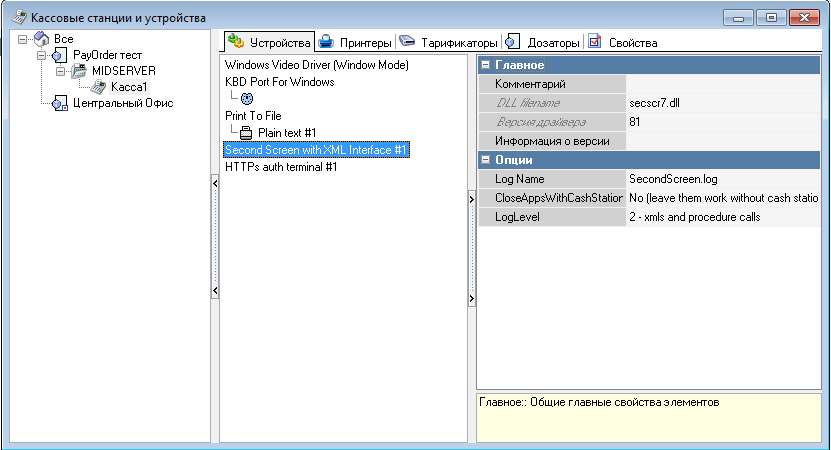This screenshot has height=450, width=831.
Task: Switch to the Принтеры tab
Action: tap(356, 43)
